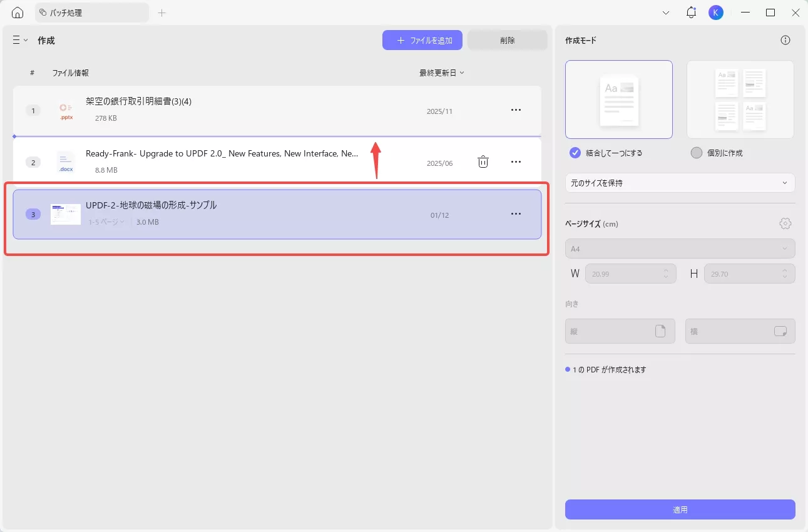Choose the combine-into-one mode card
The width and height of the screenshot is (808, 532).
[619, 100]
